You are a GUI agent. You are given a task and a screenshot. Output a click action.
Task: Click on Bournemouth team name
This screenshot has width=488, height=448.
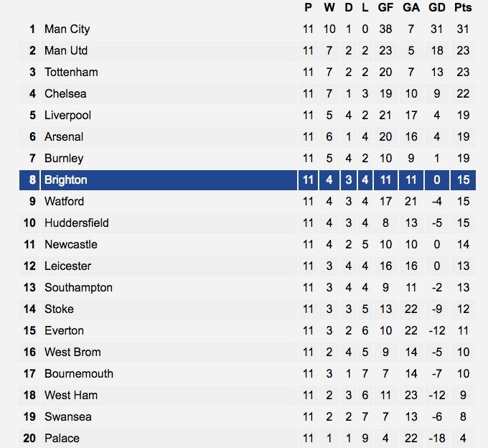79,373
